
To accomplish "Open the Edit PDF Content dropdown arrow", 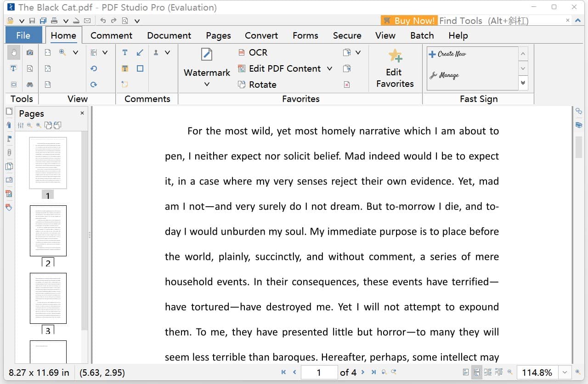I will (329, 68).
